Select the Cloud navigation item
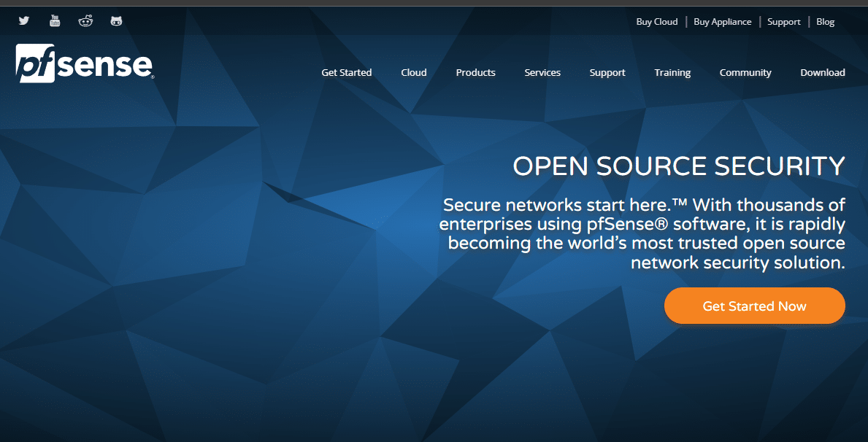This screenshot has width=868, height=442. pos(413,73)
